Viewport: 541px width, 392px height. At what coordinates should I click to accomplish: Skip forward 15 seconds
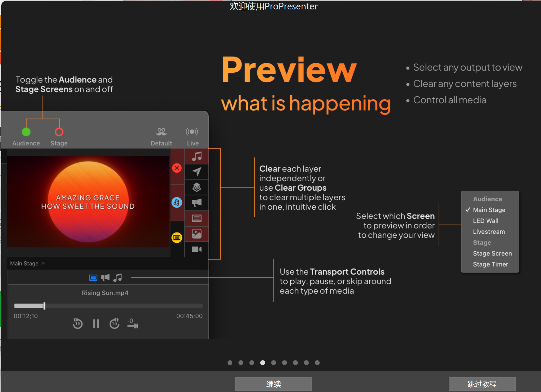tap(115, 323)
